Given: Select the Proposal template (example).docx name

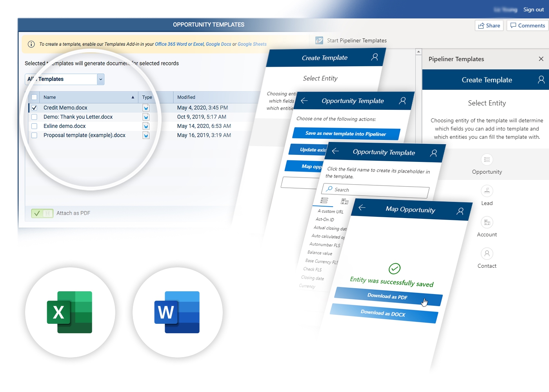Looking at the screenshot, I should (x=84, y=135).
